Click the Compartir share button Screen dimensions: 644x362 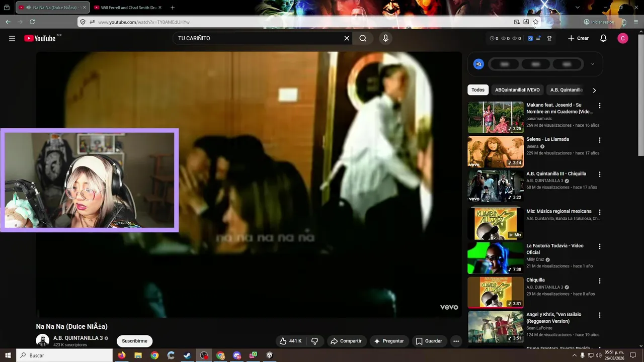tap(346, 341)
